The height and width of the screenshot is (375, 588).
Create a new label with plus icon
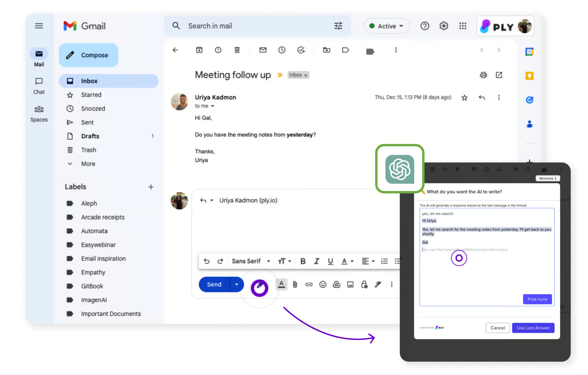coord(151,187)
